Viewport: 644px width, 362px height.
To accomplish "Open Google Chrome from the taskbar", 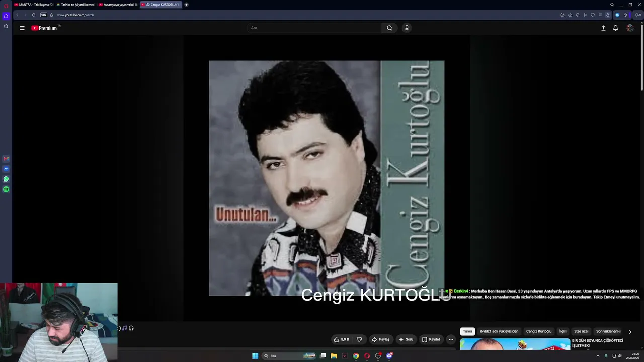I will pyautogui.click(x=356, y=356).
